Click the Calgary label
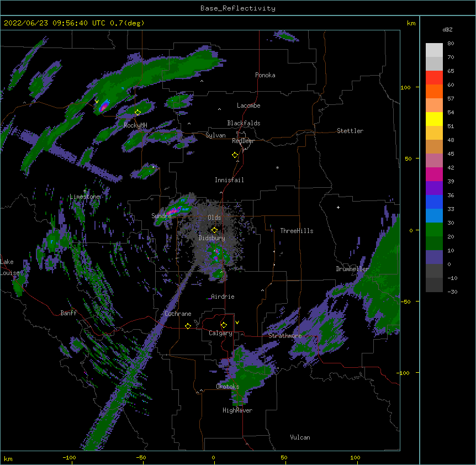The image size is (476, 465). 220,333
